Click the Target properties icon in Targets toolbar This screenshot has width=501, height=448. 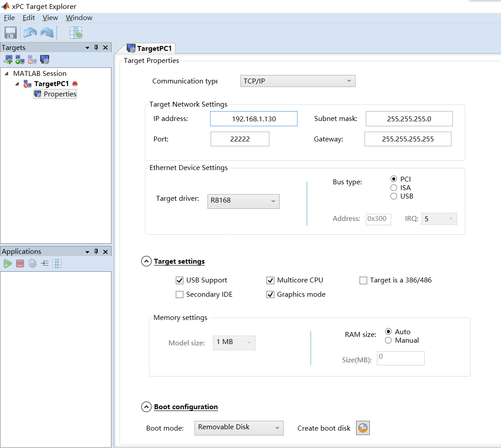coord(45,59)
